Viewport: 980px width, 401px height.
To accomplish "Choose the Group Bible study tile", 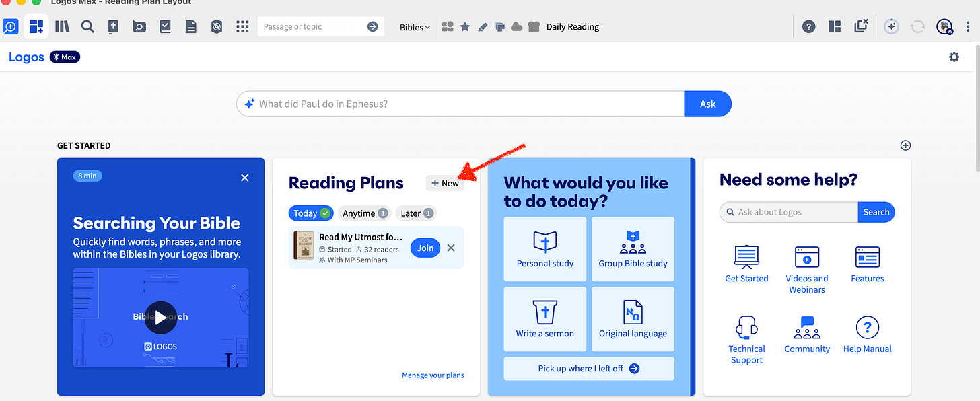I will click(x=633, y=249).
